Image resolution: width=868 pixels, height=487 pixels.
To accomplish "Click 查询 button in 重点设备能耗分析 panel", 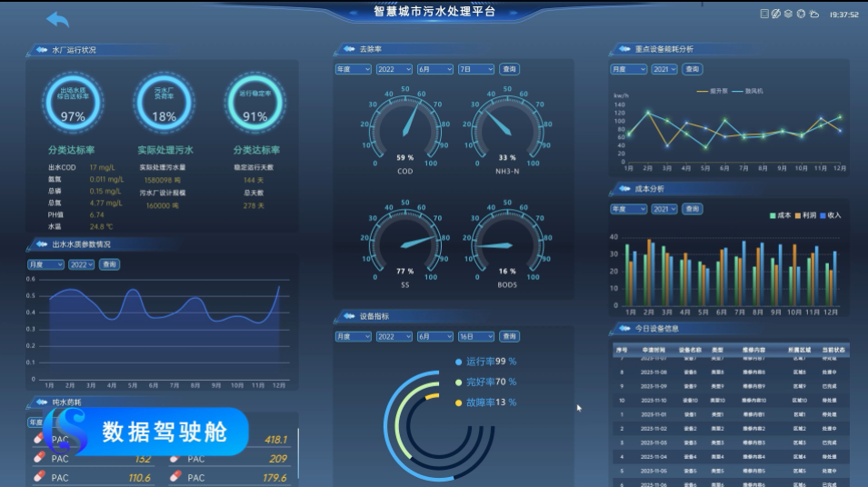I will [x=692, y=69].
